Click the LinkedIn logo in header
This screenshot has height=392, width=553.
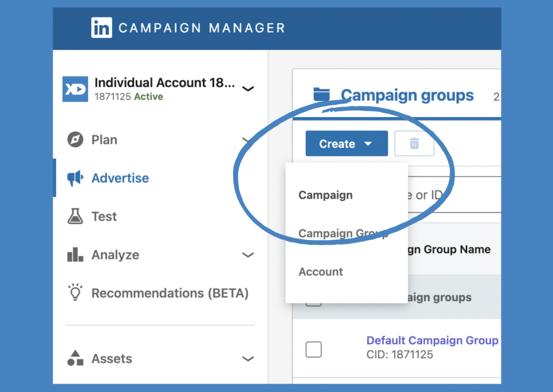[102, 28]
